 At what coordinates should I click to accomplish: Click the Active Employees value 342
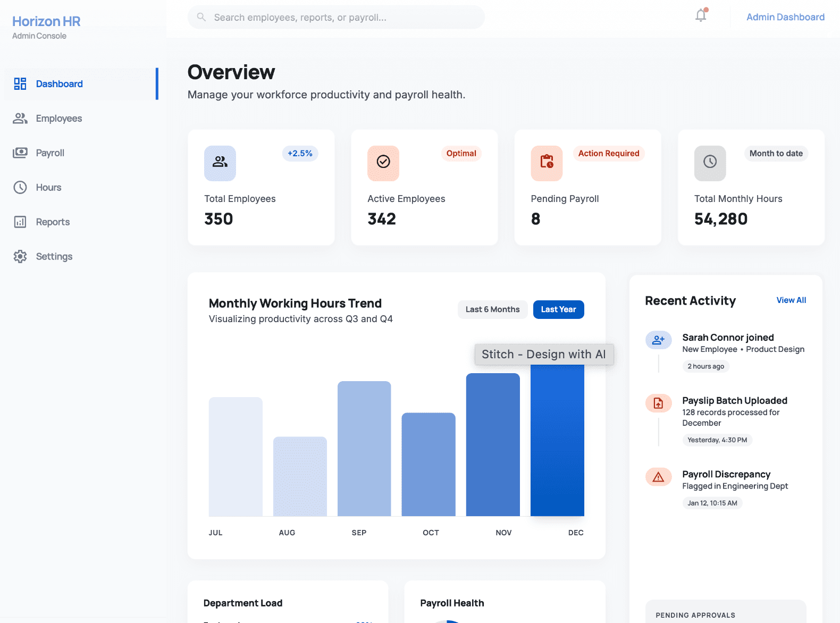[x=382, y=219]
